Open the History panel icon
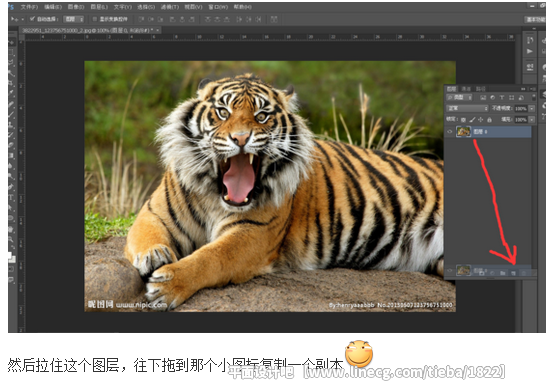Viewport: 546px width, 391px height. tap(530, 40)
